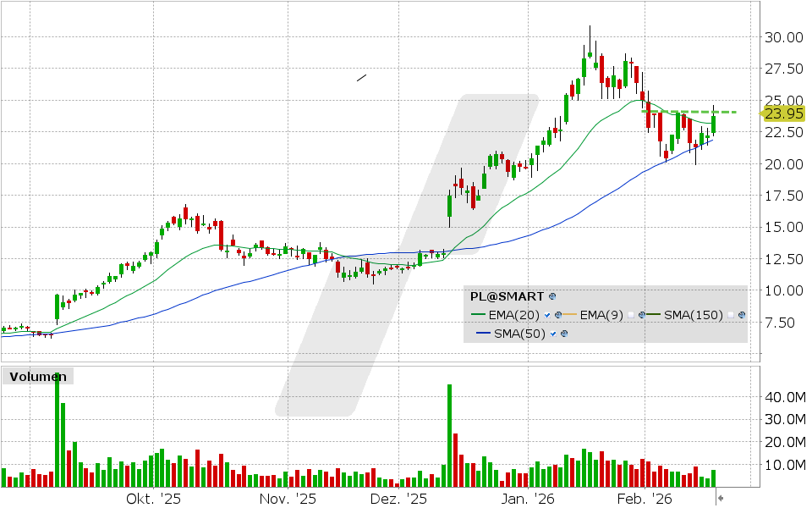Screen dimensions: 812x508
Task: Click the highlighted 23.95 price tag
Action: [782, 112]
